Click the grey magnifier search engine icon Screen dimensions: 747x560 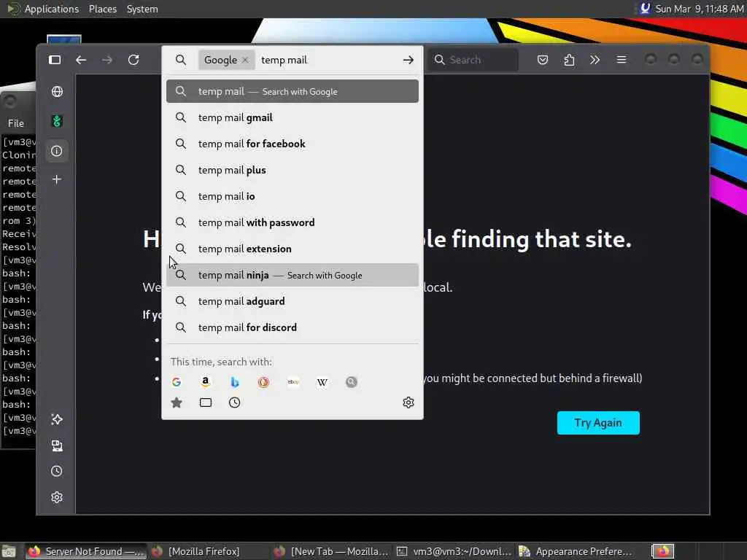352,382
